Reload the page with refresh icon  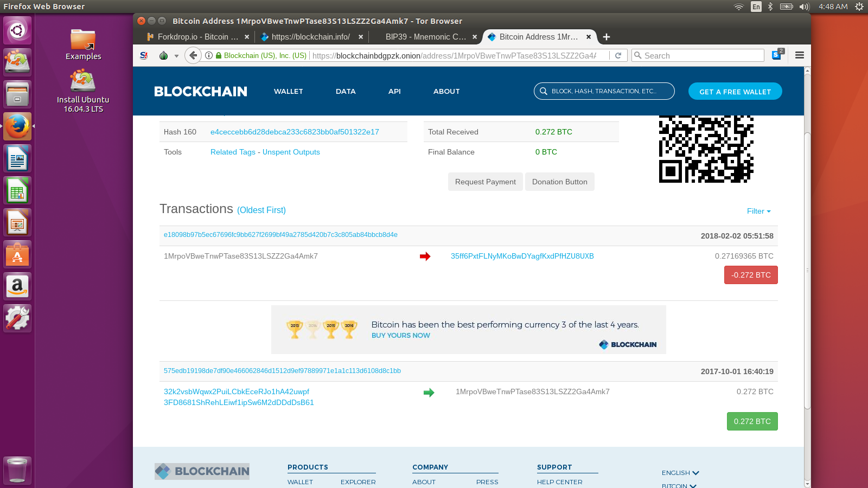click(x=618, y=55)
